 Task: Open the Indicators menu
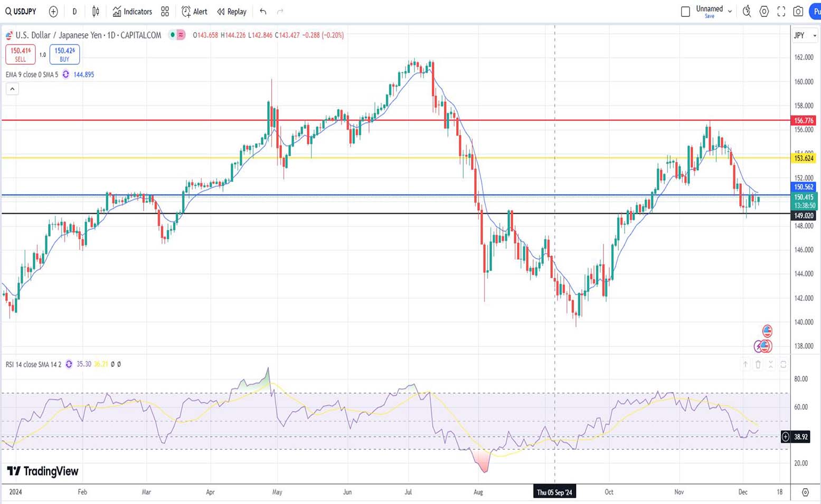point(132,12)
